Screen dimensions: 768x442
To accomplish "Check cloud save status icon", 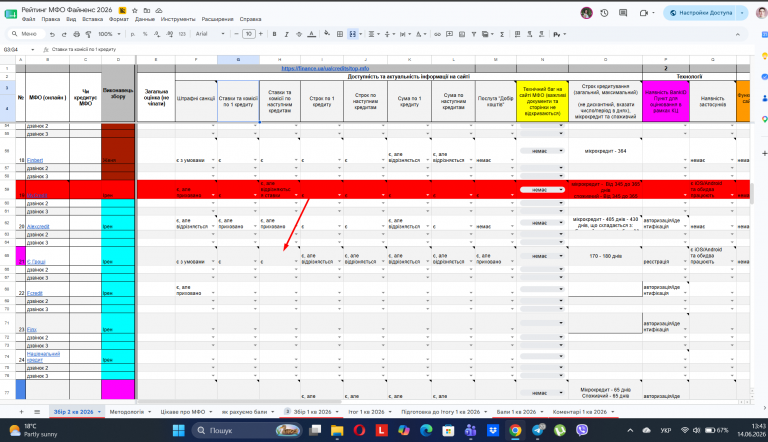I will pos(159,10).
